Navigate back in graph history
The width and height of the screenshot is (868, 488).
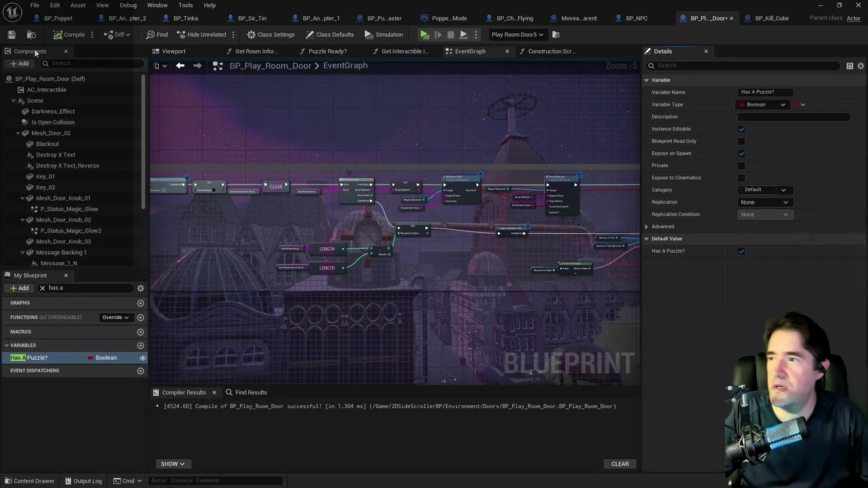(x=180, y=66)
